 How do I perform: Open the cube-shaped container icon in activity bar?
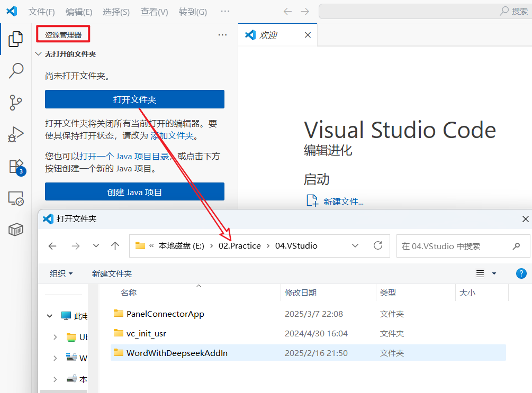coord(15,230)
